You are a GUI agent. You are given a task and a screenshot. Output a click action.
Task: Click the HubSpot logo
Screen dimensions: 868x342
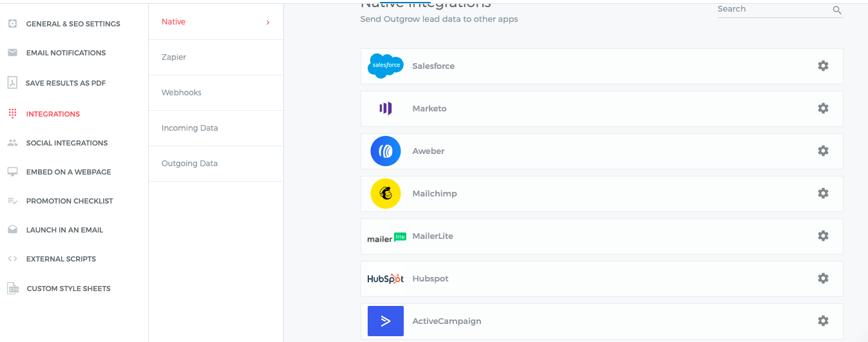pos(386,278)
